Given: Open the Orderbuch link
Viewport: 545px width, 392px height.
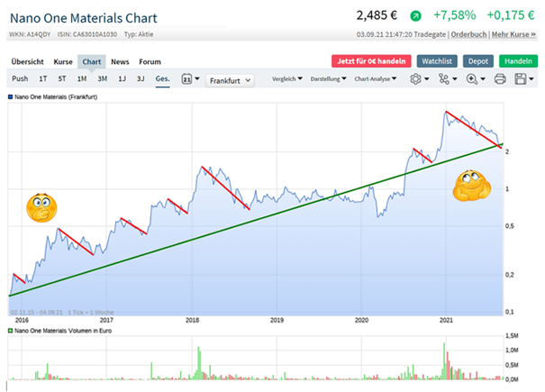Looking at the screenshot, I should click(468, 34).
